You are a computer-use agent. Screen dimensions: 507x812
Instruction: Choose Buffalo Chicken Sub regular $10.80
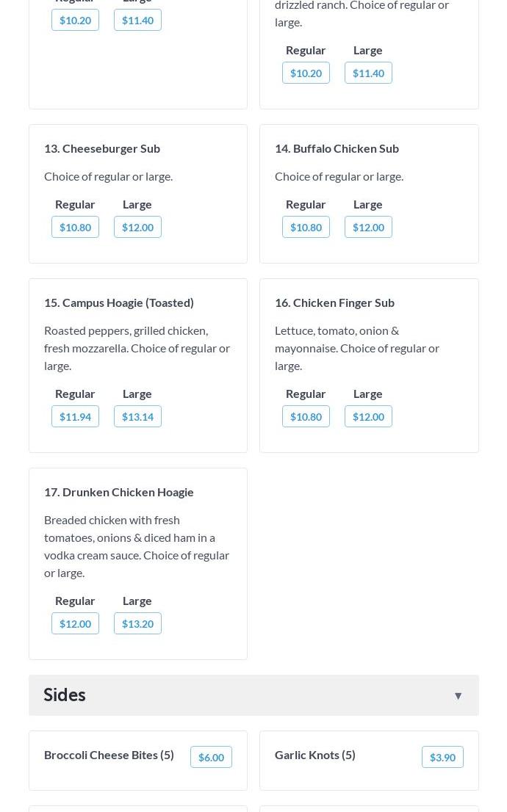coord(306,227)
